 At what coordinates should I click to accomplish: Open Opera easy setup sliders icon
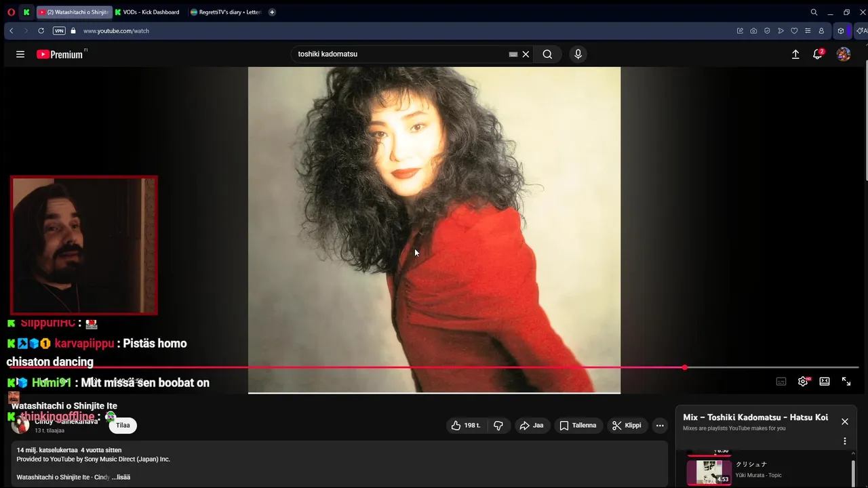[x=808, y=30]
